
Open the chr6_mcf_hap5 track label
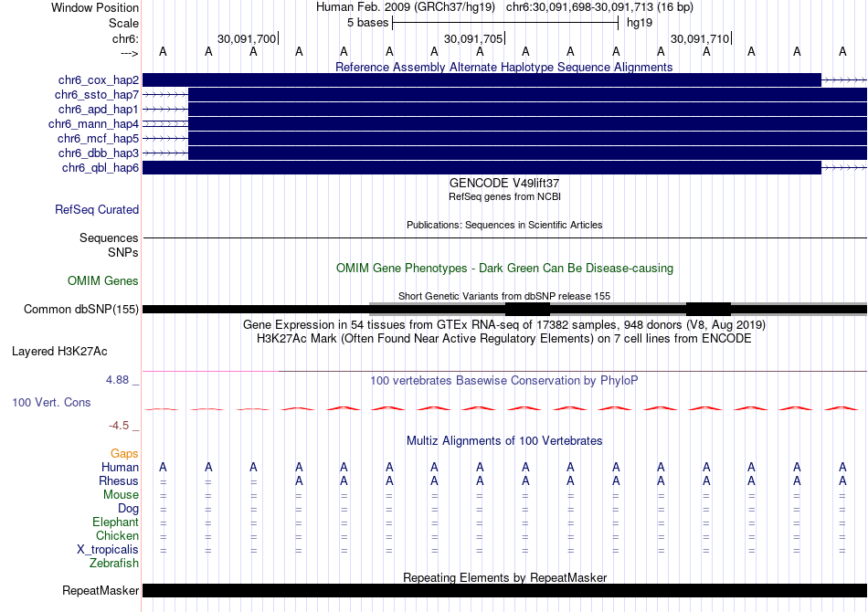tap(98, 138)
